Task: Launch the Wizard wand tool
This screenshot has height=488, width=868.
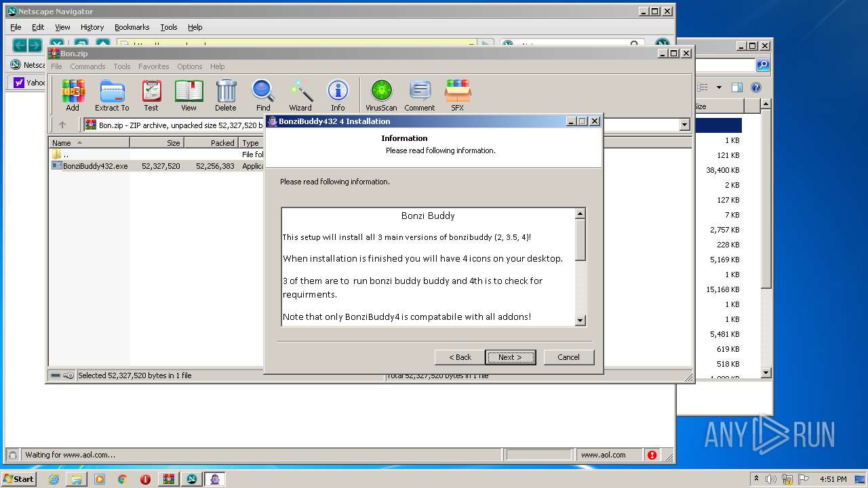Action: 300,95
